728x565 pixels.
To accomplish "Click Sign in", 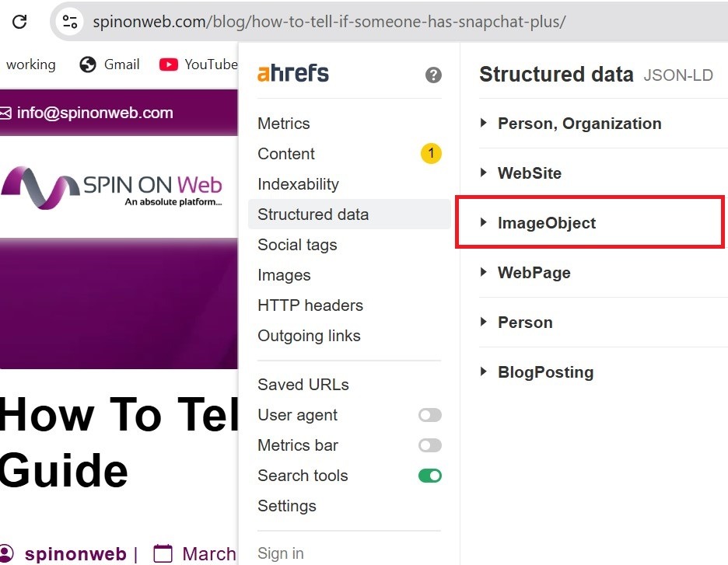I will pyautogui.click(x=281, y=553).
